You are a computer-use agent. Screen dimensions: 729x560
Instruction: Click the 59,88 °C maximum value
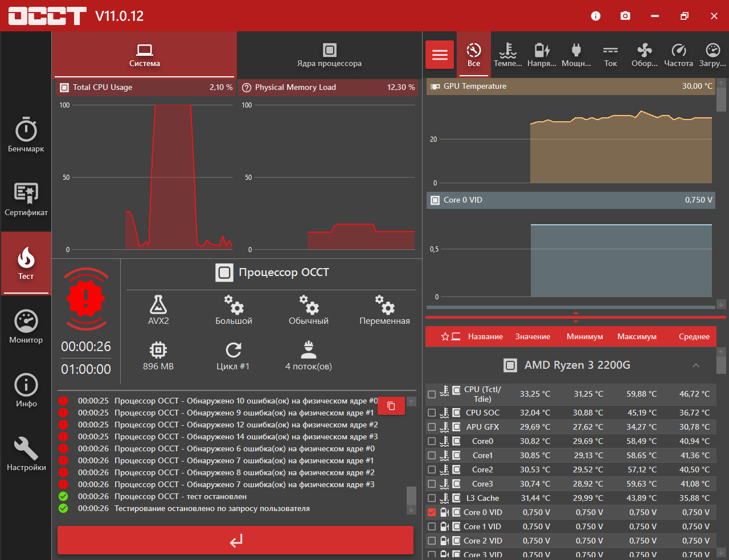pos(641,394)
